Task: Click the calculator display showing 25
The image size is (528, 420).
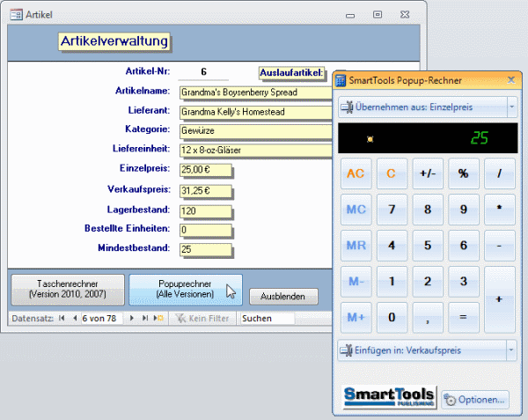Action: (428, 138)
